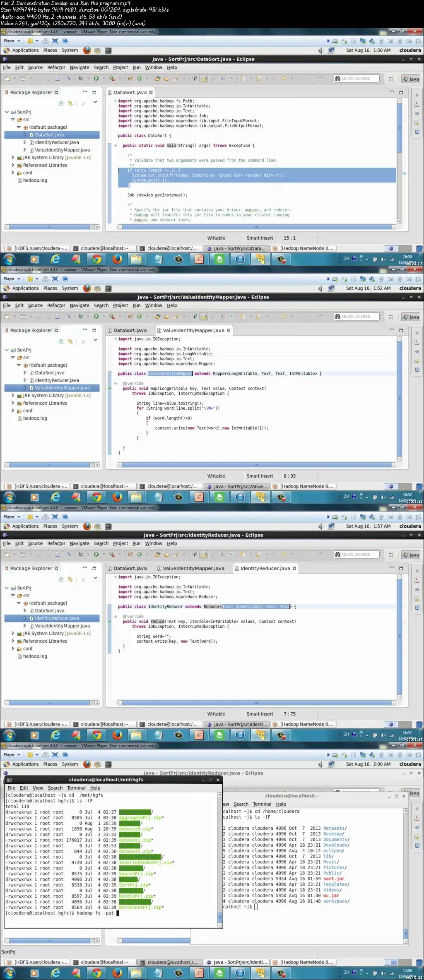Click the VMware pause icon in the 1:50 AM frame

pos(30,41)
